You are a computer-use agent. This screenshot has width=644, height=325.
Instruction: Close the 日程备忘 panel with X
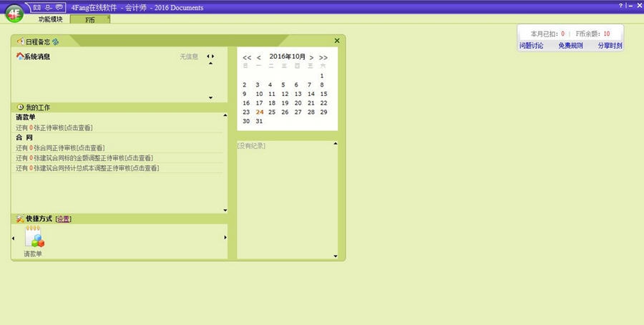tap(337, 41)
